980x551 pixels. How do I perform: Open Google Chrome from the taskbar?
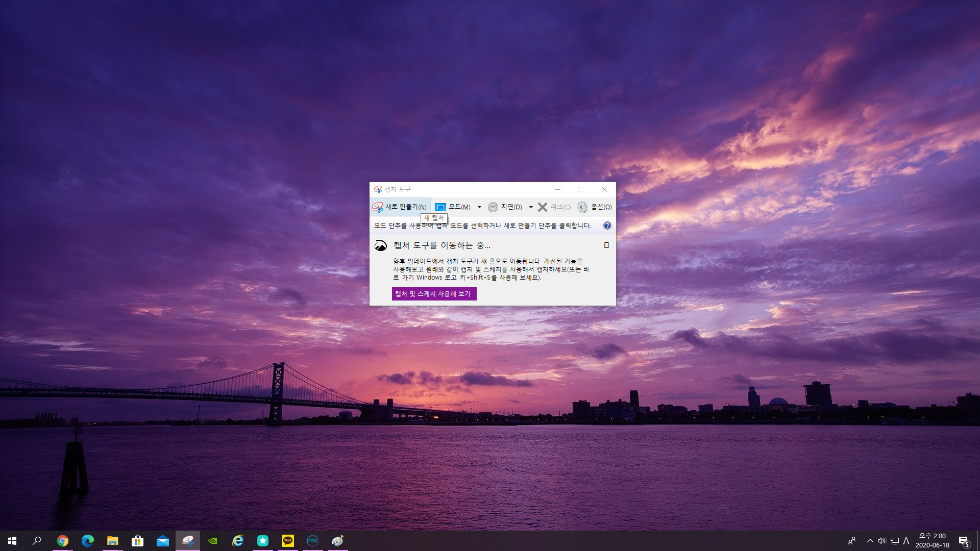coord(63,541)
